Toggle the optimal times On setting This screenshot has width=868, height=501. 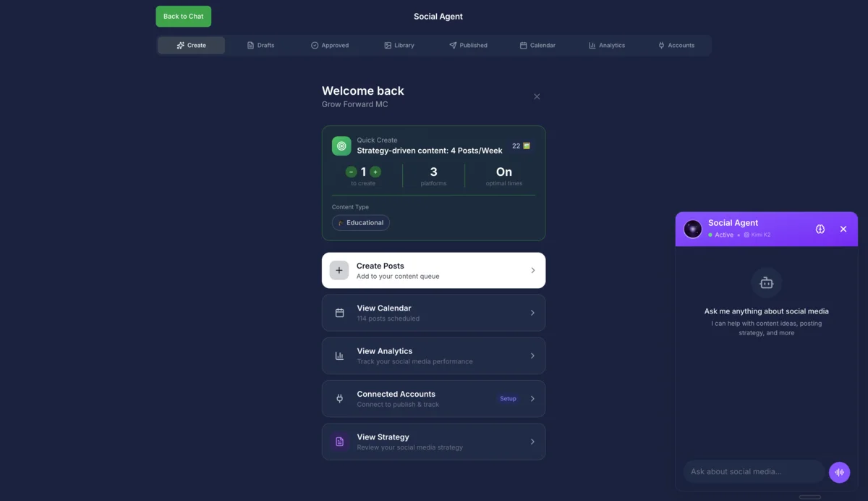pyautogui.click(x=504, y=172)
